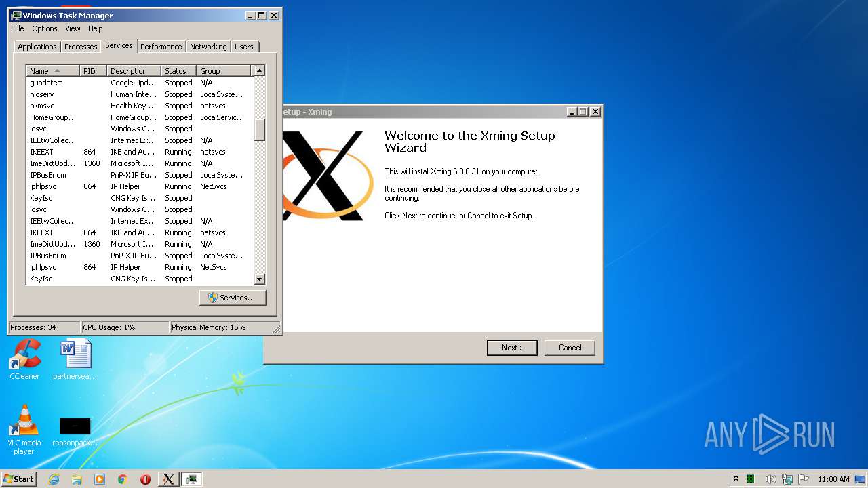Open the Options menu in Task Manager

[x=45, y=28]
